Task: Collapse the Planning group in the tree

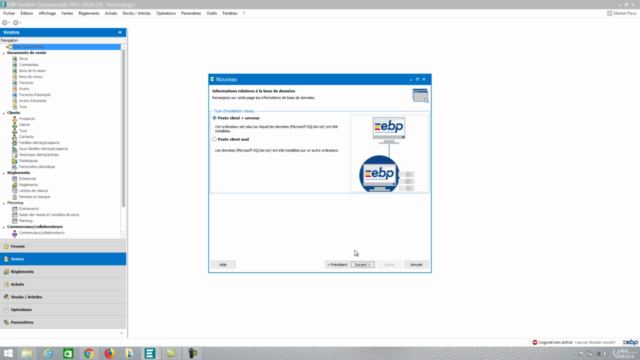Action: pyautogui.click(x=4, y=203)
